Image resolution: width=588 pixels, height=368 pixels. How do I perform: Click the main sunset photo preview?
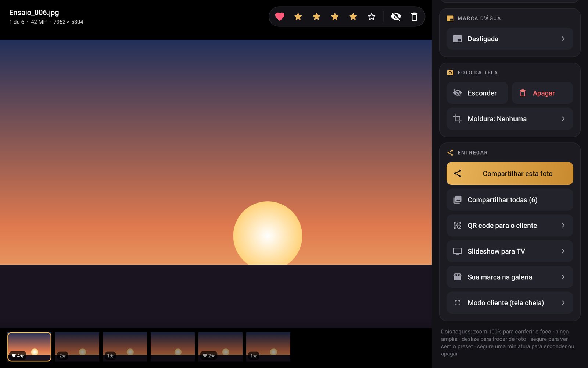[216, 184]
